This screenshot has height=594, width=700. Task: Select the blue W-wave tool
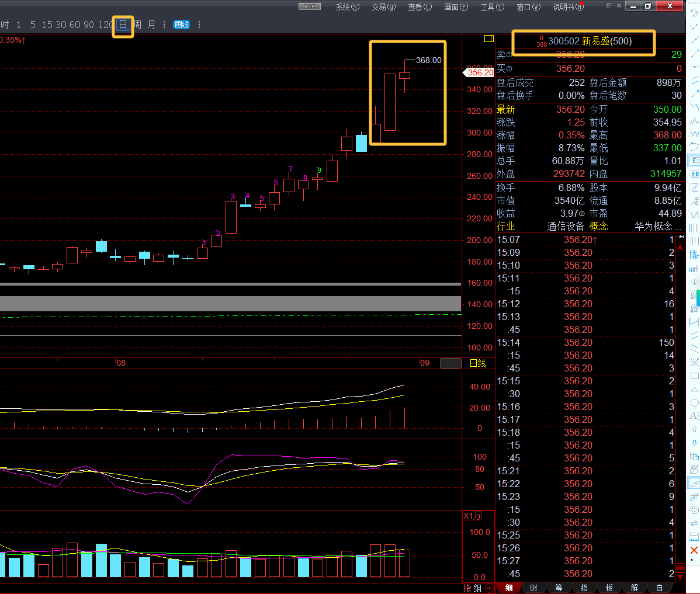(694, 134)
